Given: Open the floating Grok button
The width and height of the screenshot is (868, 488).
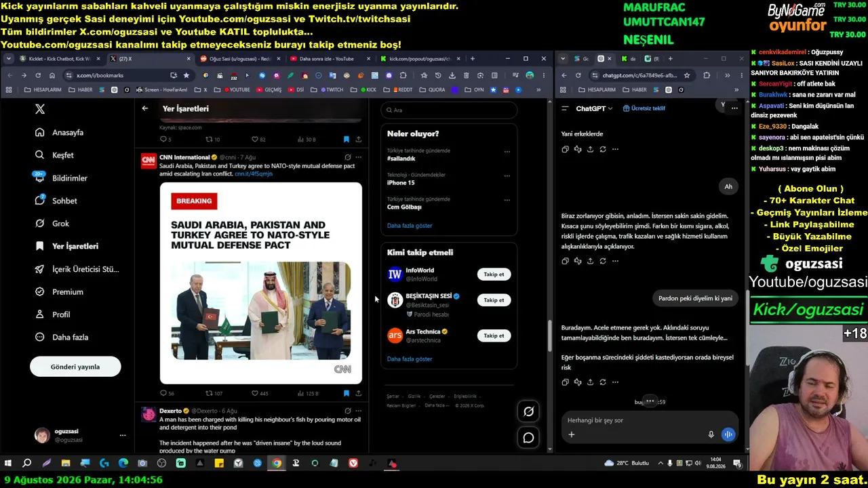Looking at the screenshot, I should [528, 411].
